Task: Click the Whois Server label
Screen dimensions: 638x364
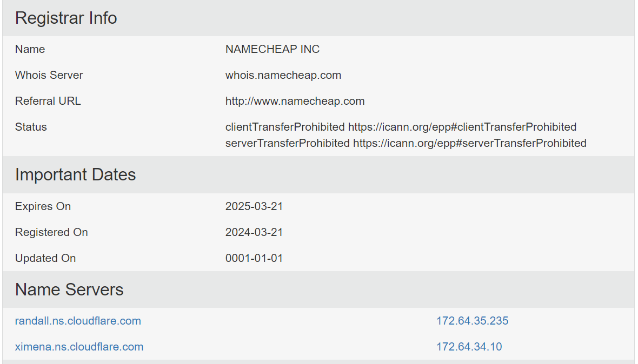Action: click(49, 75)
